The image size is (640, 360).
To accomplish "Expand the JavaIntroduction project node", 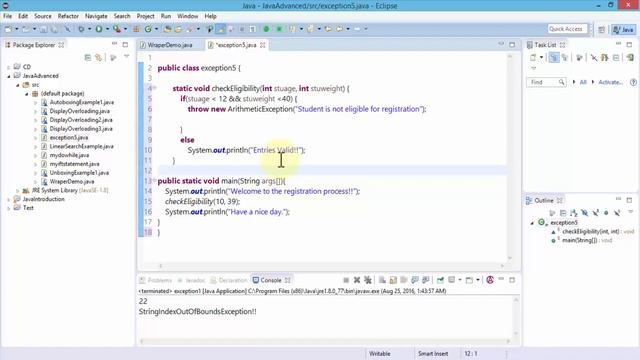I will tap(9, 200).
